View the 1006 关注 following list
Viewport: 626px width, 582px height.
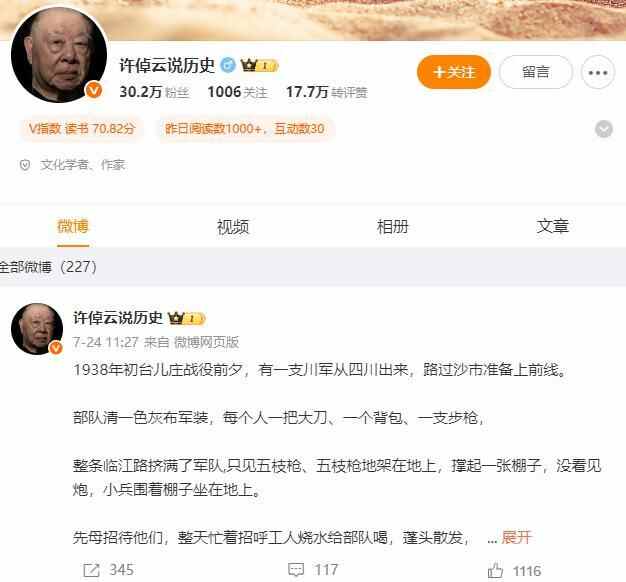tap(237, 92)
